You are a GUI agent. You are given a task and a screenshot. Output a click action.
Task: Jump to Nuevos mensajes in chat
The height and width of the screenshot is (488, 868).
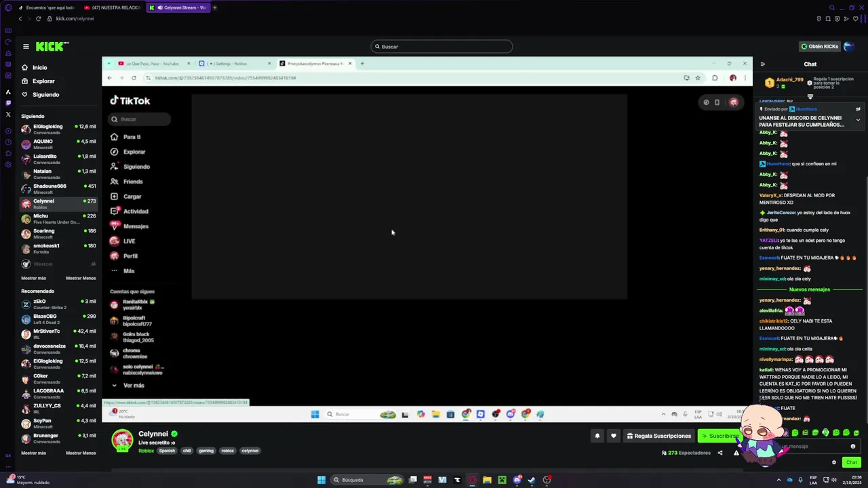pyautogui.click(x=810, y=289)
